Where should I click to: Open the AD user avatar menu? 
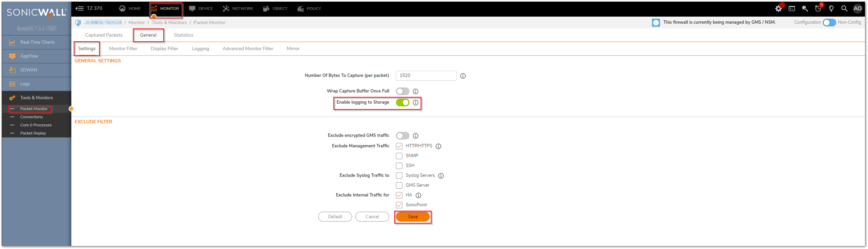(x=858, y=8)
